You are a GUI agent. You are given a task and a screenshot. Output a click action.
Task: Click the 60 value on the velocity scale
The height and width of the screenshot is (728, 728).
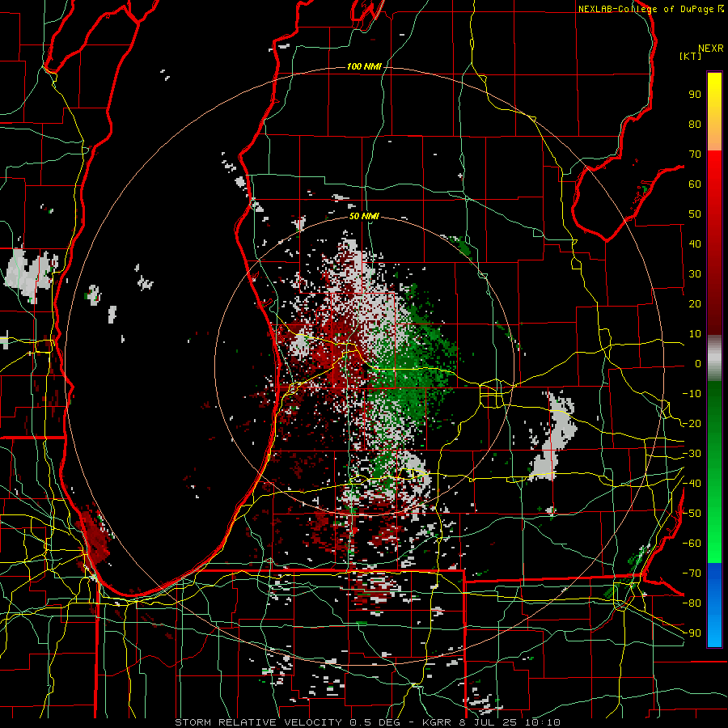click(x=695, y=184)
